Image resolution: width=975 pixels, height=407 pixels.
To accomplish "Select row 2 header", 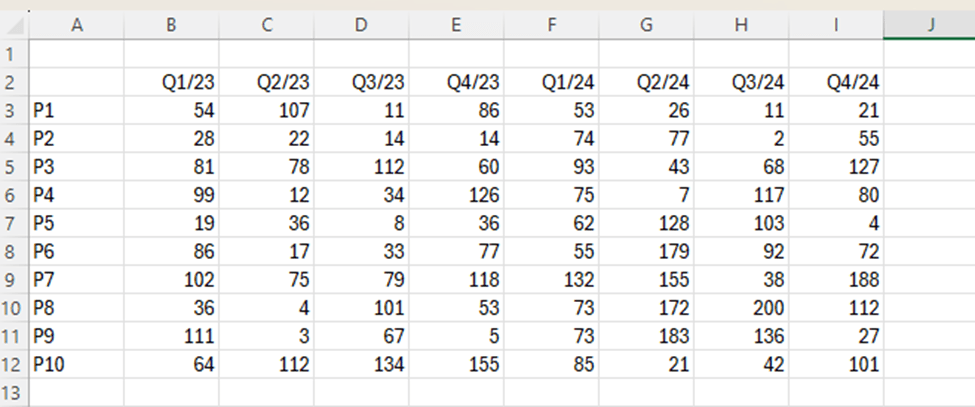I will point(14,82).
